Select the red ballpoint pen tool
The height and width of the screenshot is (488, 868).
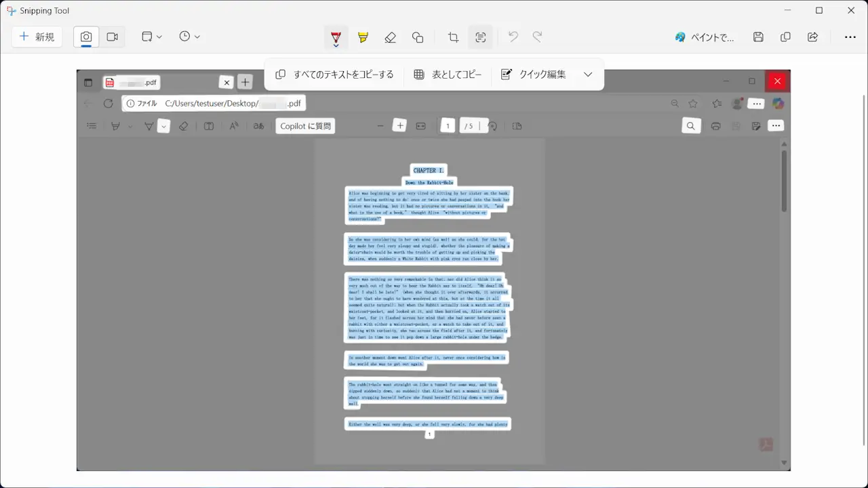coord(336,37)
